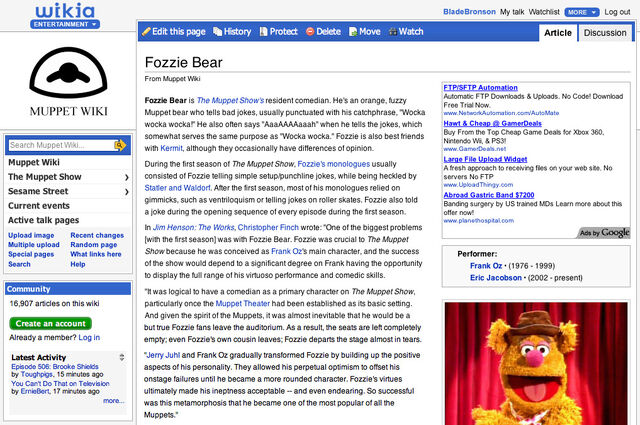Open You Can't Do That on Television
This screenshot has width=640, height=425.
click(60, 384)
